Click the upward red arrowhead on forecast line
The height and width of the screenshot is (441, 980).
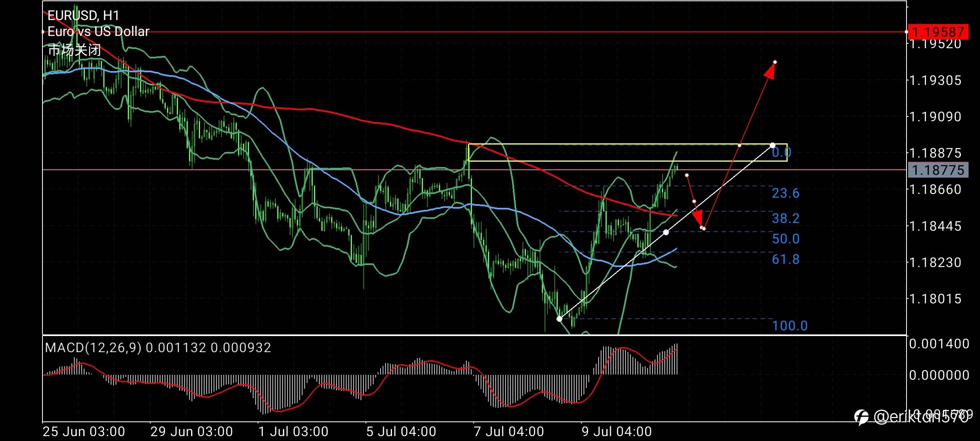coord(770,71)
